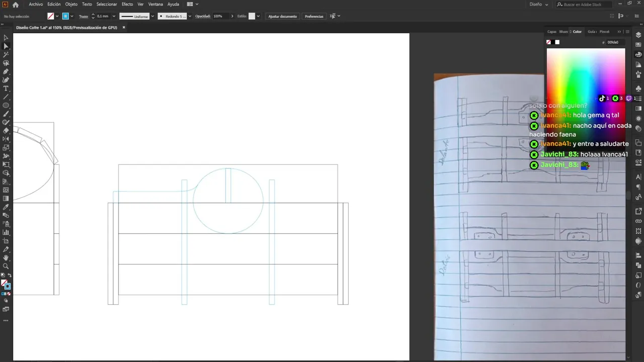The height and width of the screenshot is (362, 644).
Task: Switch to the Pincel panel tab
Action: (604, 32)
